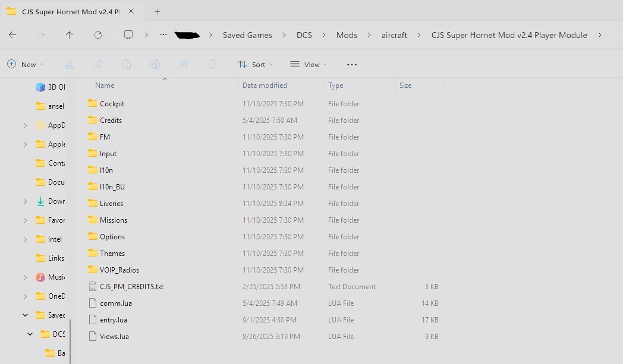Sort by Name column header
Viewport: 623px width, 364px height.
click(x=105, y=86)
